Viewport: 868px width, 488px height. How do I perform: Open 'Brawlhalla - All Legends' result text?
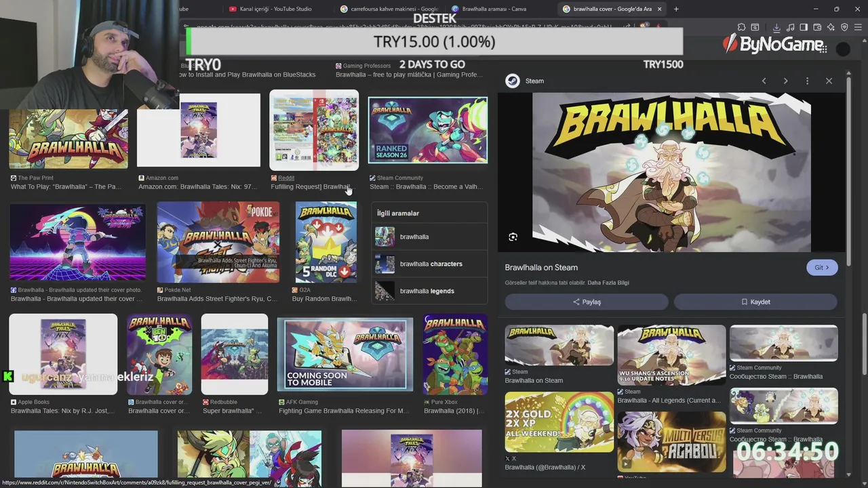pyautogui.click(x=669, y=400)
